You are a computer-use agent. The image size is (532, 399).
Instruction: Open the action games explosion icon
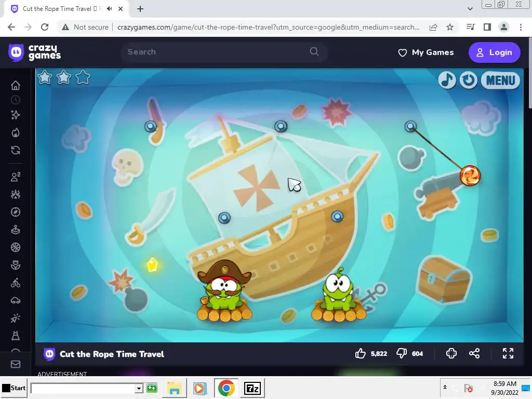point(16,194)
